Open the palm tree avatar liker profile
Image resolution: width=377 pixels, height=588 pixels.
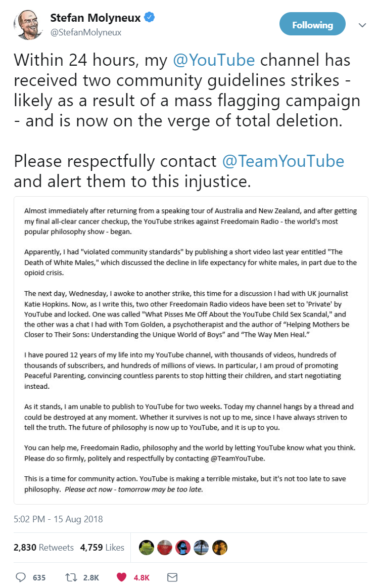tap(201, 548)
